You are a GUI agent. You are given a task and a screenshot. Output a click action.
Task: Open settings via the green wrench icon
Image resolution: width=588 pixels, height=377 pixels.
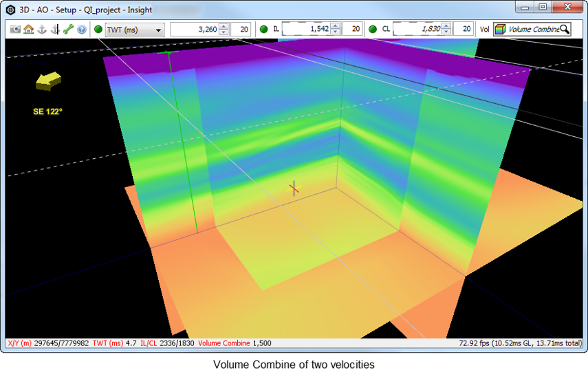pyautogui.click(x=68, y=30)
